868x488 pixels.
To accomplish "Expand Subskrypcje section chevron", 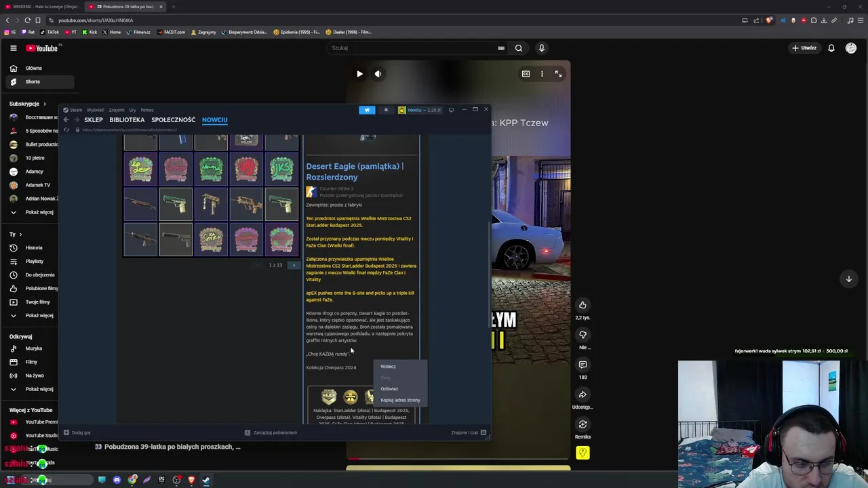I will click(x=45, y=104).
